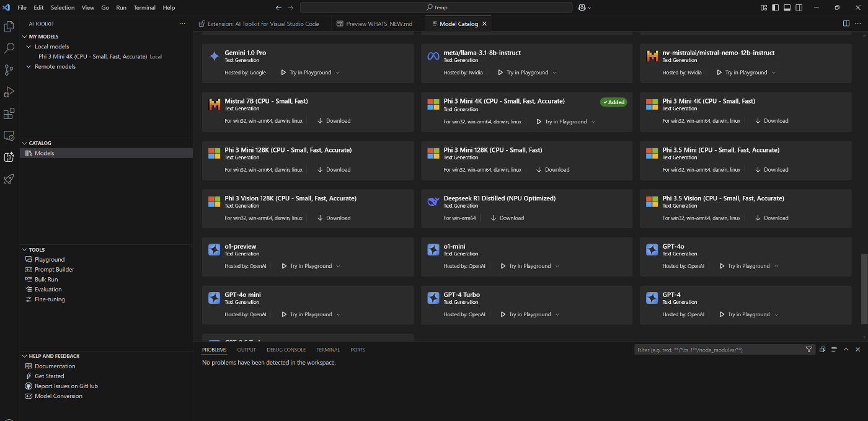The image size is (868, 421).
Task: Open the Copilot chat icon in title bar
Action: pyautogui.click(x=582, y=7)
